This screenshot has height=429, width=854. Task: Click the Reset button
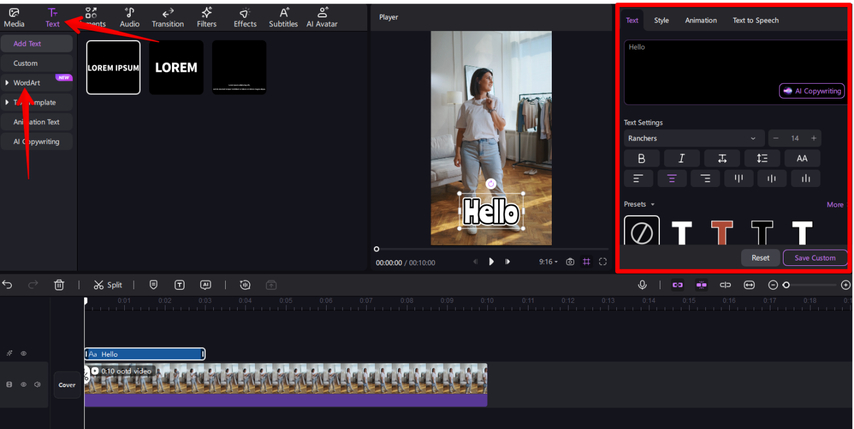[760, 257]
